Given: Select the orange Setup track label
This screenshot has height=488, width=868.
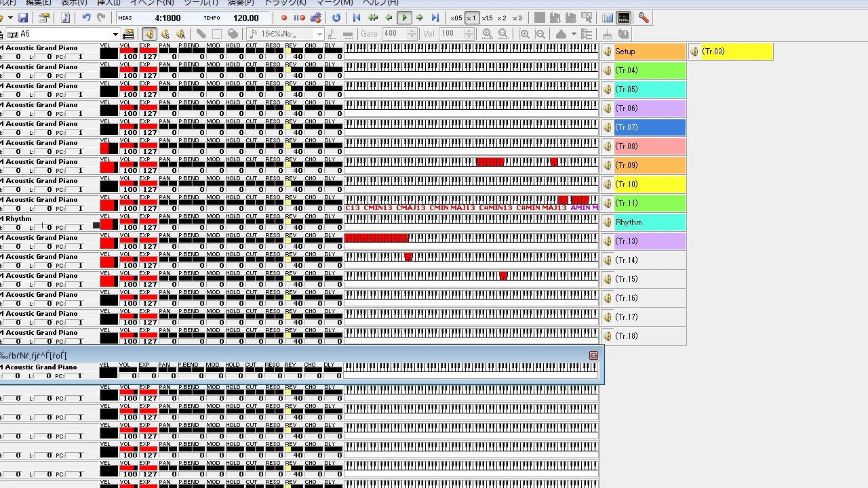Looking at the screenshot, I should coord(650,52).
